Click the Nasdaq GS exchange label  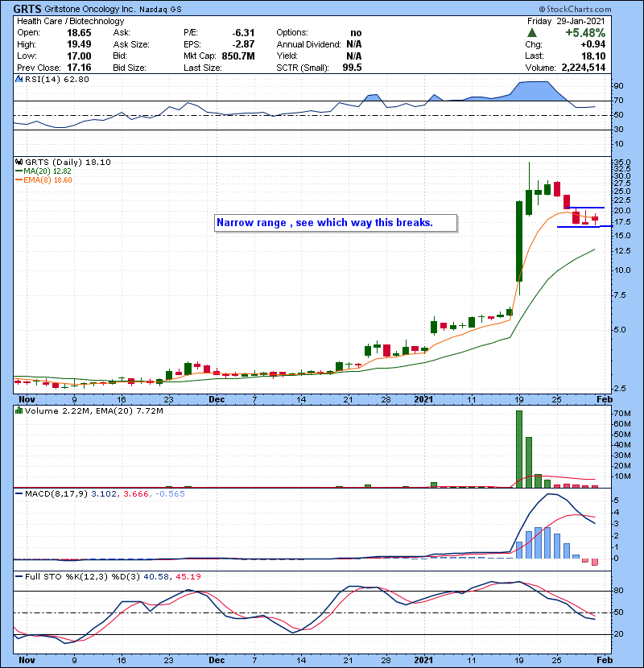[x=160, y=10]
